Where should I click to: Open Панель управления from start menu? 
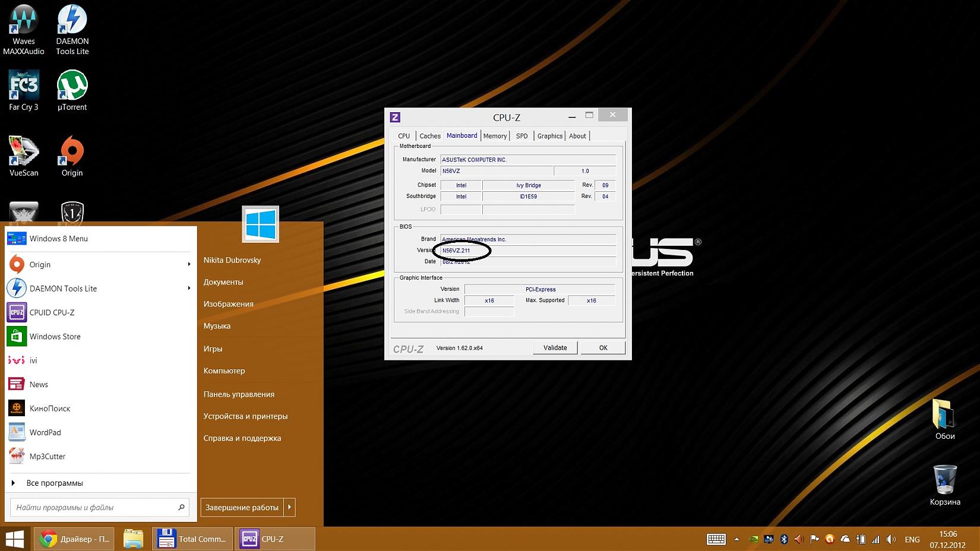[239, 394]
